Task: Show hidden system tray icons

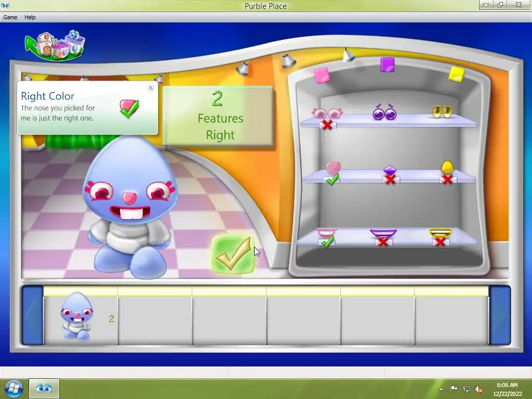Action: pos(441,389)
